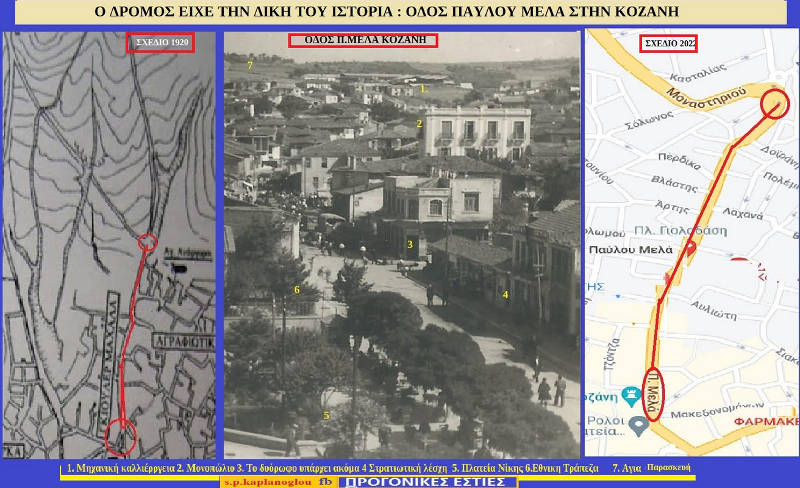Click the ΣΧΕΔΙΟ 1920 label box
The height and width of the screenshot is (488, 800).
[x=159, y=43]
